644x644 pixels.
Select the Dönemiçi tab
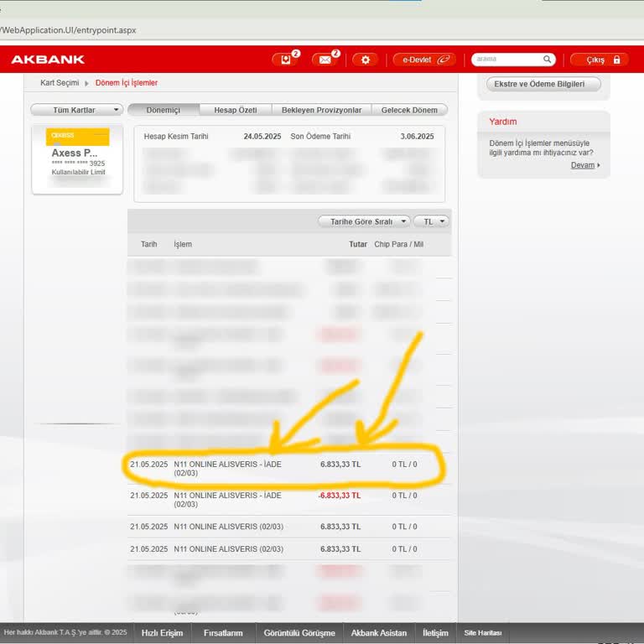coord(164,110)
